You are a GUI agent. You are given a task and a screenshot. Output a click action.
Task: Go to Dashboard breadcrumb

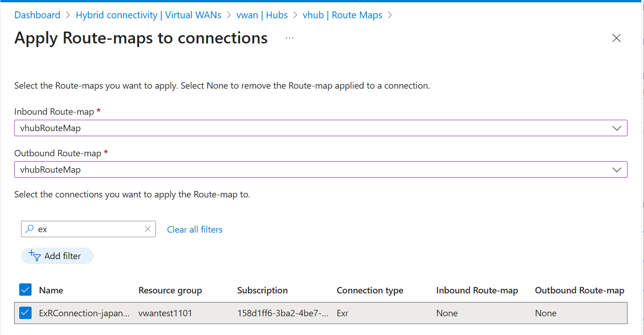point(38,15)
